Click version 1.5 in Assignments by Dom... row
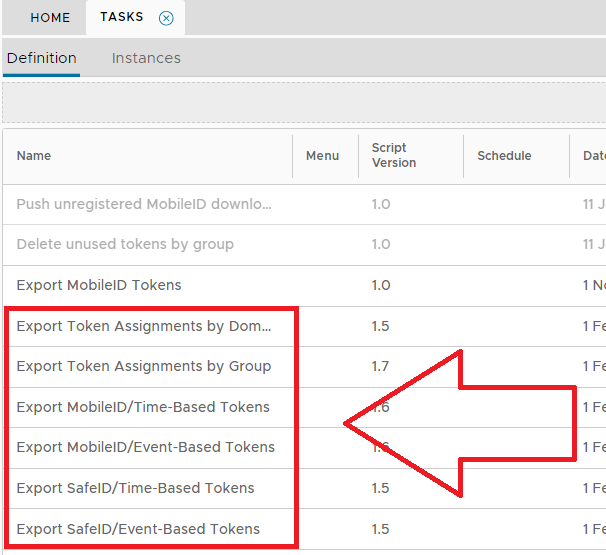This screenshot has width=606, height=555. tap(380, 326)
